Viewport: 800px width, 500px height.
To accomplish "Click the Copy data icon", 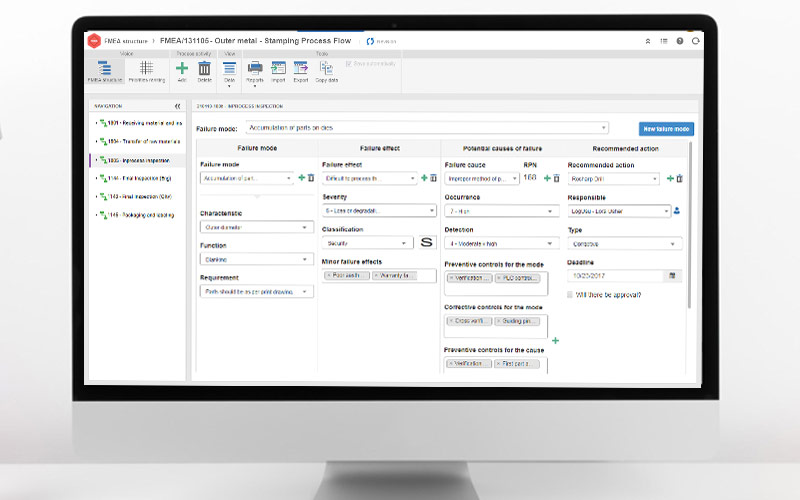I will click(326, 69).
